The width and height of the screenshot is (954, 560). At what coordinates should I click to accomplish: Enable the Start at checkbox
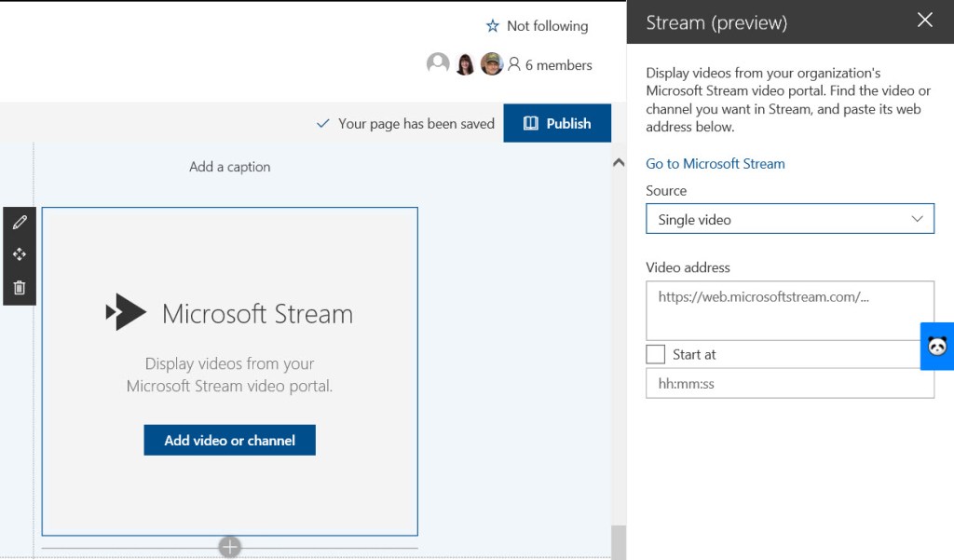[x=655, y=354]
